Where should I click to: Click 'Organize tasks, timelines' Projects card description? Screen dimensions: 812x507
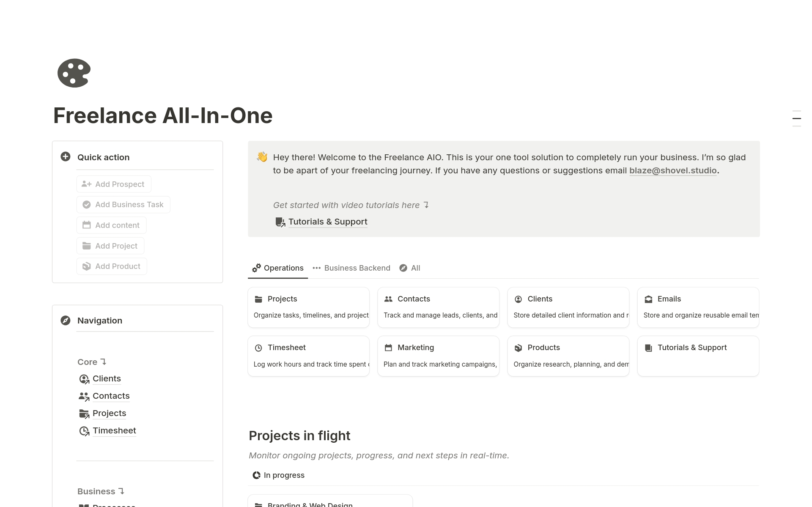coord(311,315)
